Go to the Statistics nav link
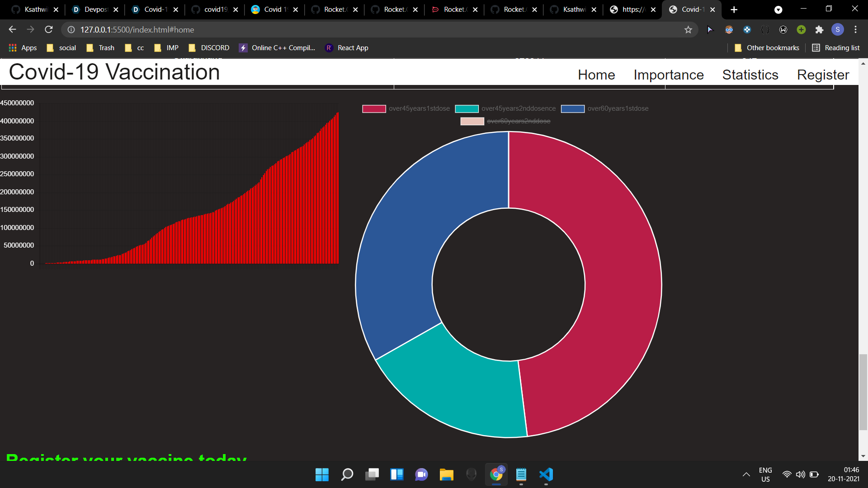Viewport: 868px width, 488px height. click(x=750, y=75)
